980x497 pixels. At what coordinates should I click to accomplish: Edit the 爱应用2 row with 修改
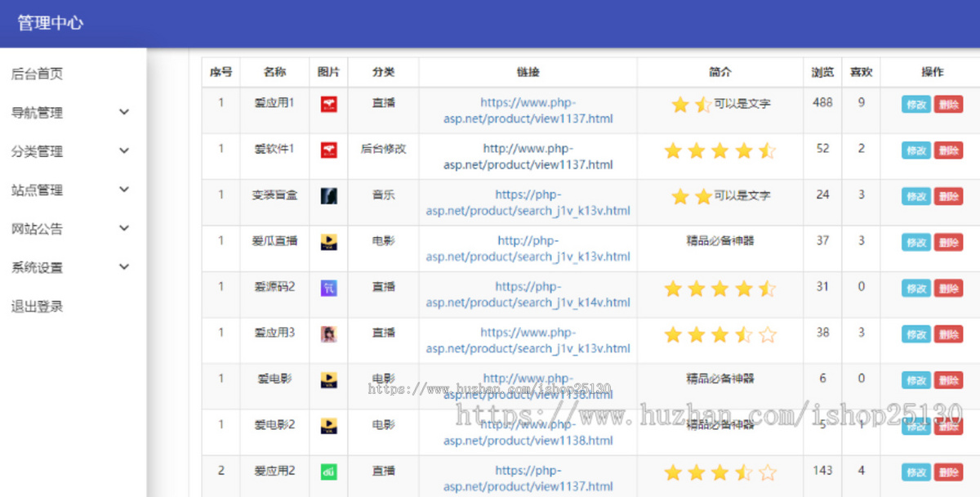[916, 472]
